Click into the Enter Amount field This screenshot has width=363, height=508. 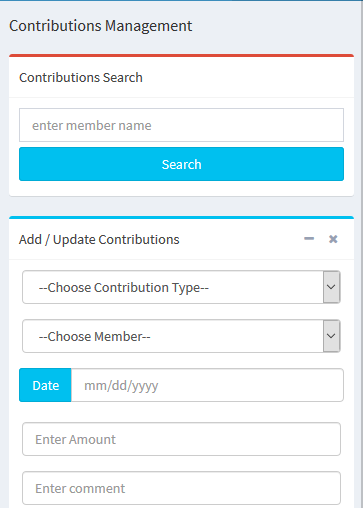pyautogui.click(x=181, y=439)
